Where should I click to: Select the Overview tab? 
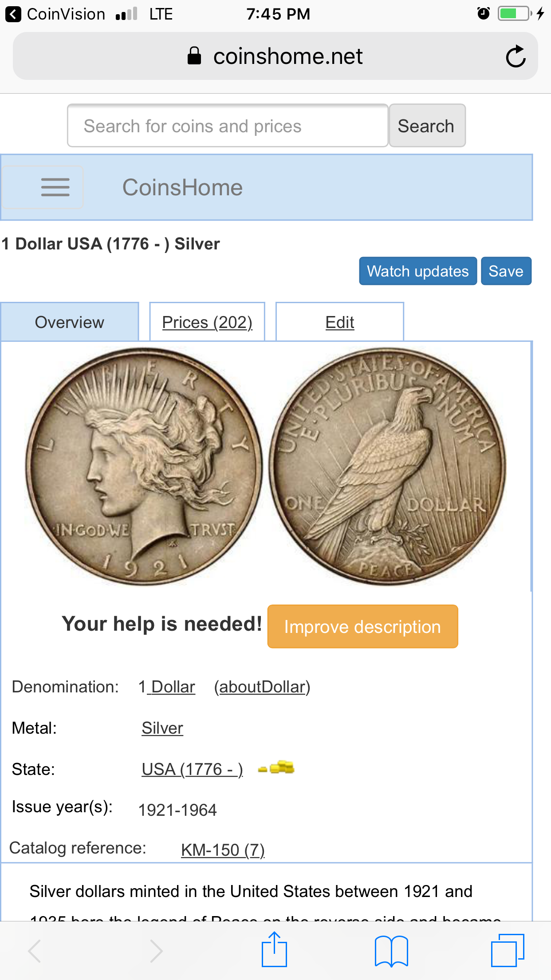pos(70,322)
